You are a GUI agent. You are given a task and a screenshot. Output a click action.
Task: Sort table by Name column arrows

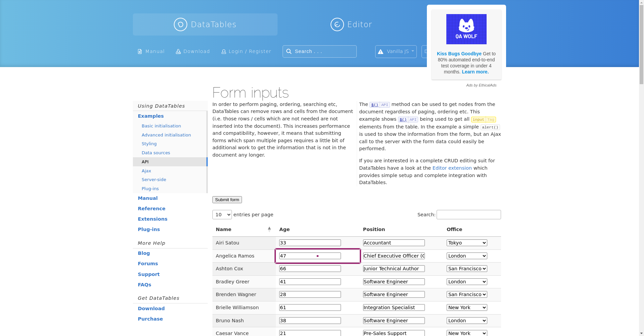269,229
